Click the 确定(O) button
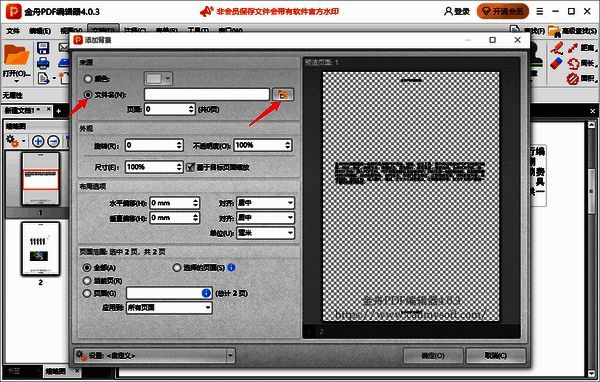The image size is (600, 382). coord(433,356)
